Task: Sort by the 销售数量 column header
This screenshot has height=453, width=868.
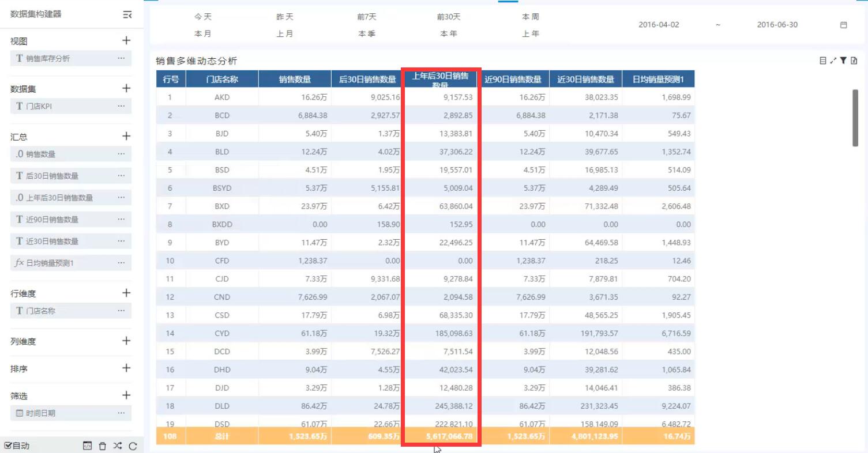Action: point(295,80)
